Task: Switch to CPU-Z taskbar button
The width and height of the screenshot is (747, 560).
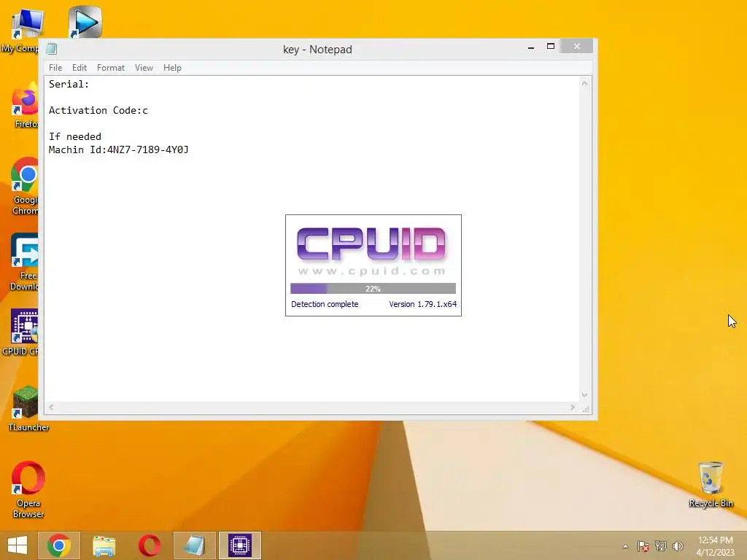Action: point(239,545)
